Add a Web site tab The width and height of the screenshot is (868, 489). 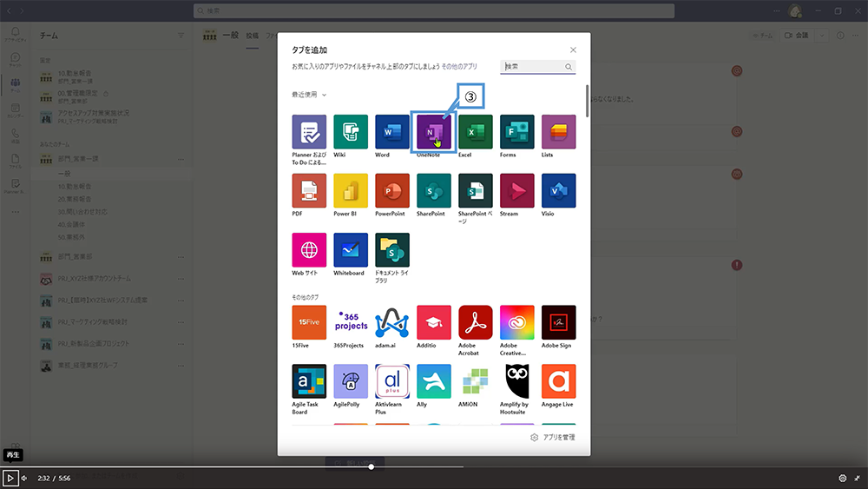309,250
